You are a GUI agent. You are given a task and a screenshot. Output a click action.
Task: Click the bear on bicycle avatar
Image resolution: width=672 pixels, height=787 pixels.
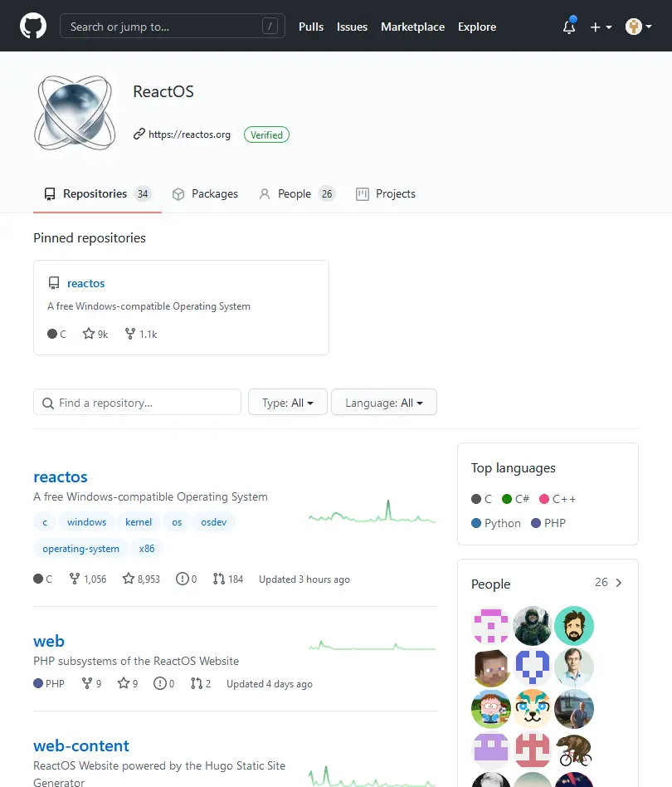pos(574,750)
